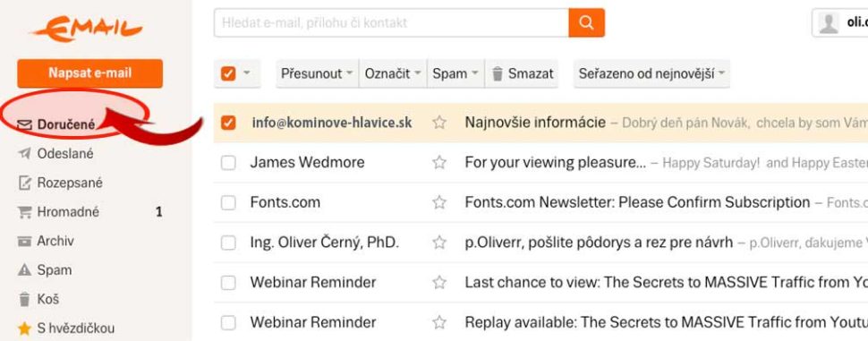Open the Seřazeno od nejnovější sort dropdown

[x=651, y=73]
